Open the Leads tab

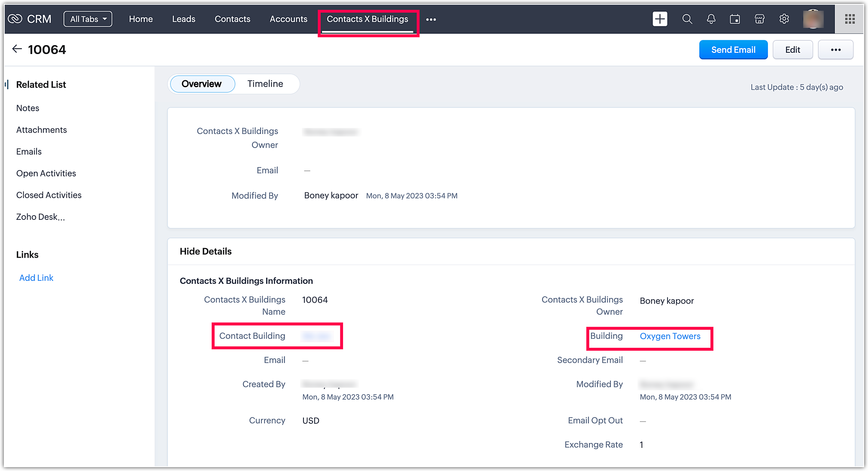point(184,19)
